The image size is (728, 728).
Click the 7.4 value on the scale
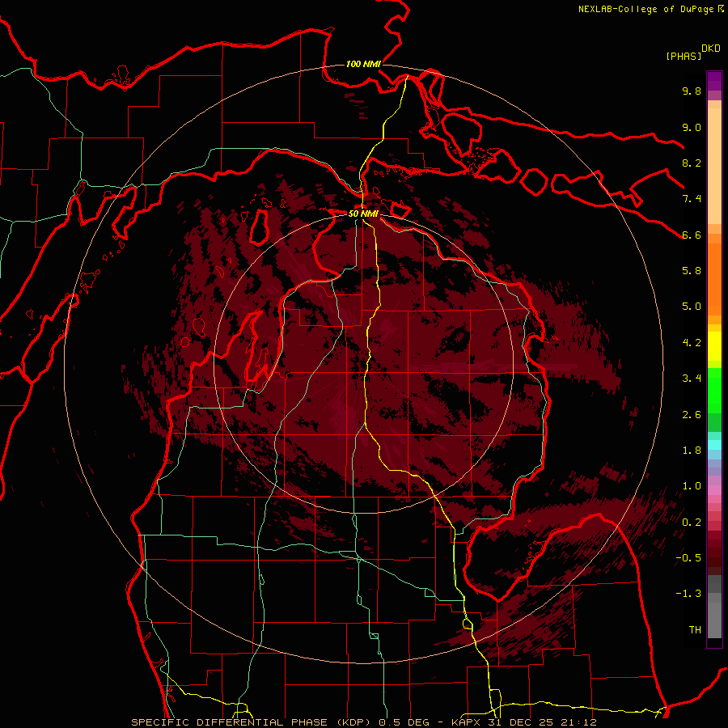[x=692, y=199]
